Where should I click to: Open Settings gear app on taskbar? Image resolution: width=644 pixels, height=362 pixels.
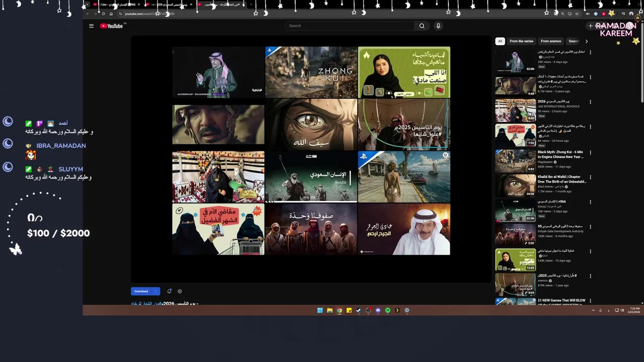[407, 310]
